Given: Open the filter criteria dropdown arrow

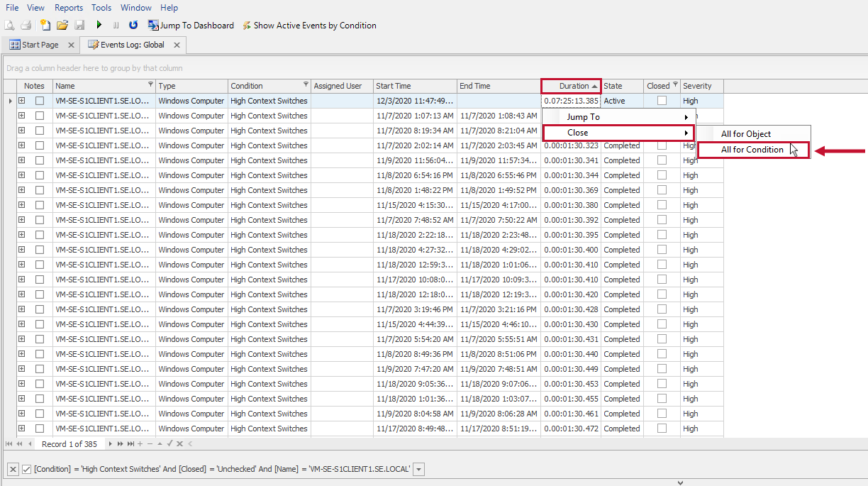Looking at the screenshot, I should click(x=418, y=469).
